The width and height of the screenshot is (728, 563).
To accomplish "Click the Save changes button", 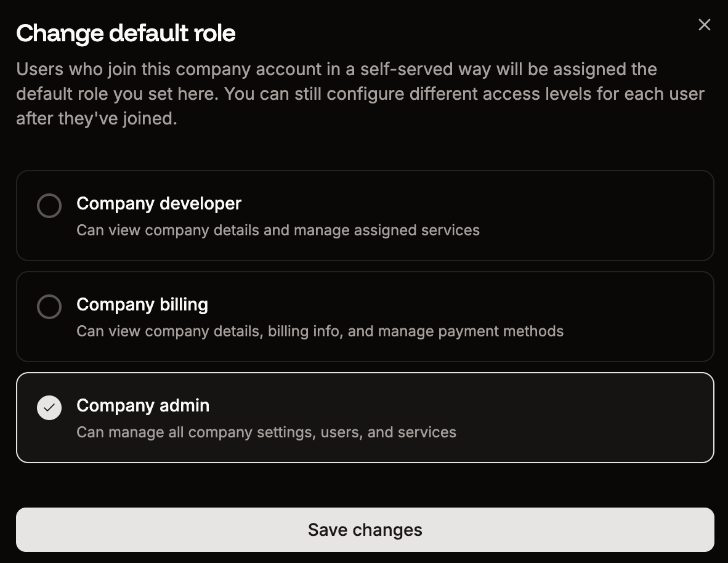I will pyautogui.click(x=365, y=529).
